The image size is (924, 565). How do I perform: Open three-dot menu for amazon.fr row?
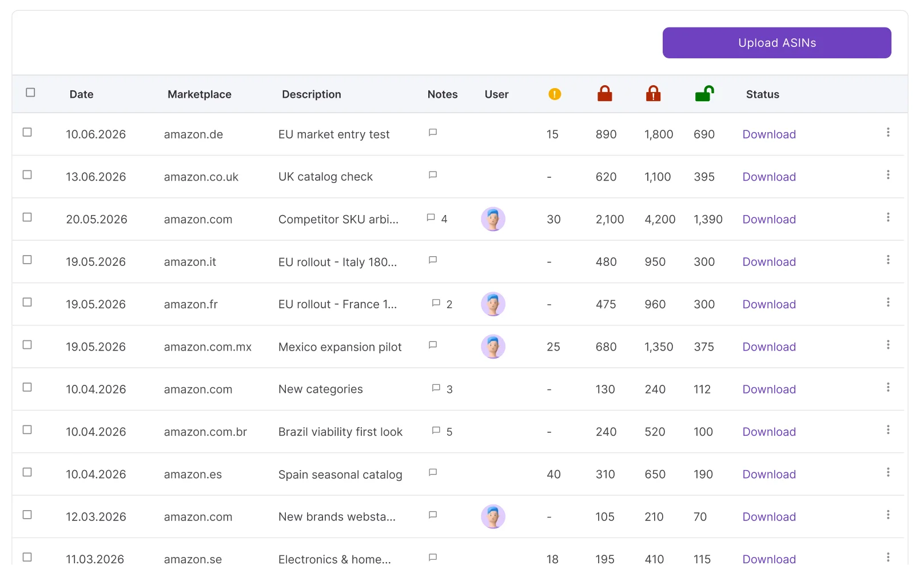click(888, 303)
